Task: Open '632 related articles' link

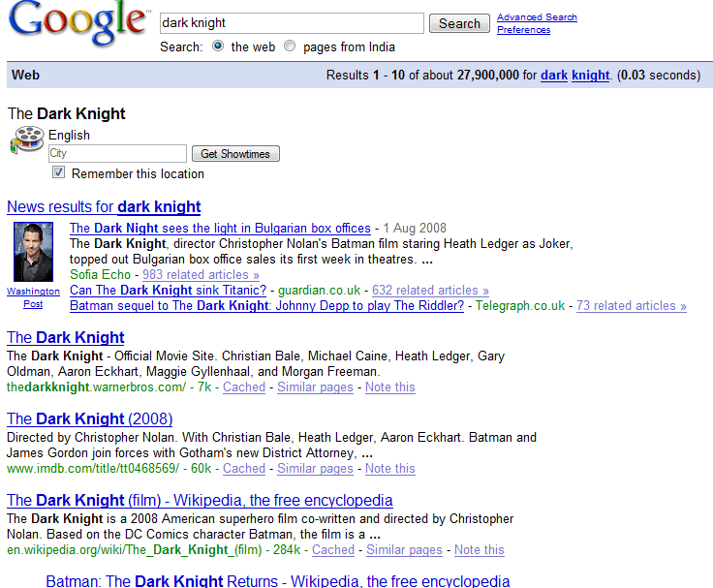Action: pyautogui.click(x=430, y=291)
